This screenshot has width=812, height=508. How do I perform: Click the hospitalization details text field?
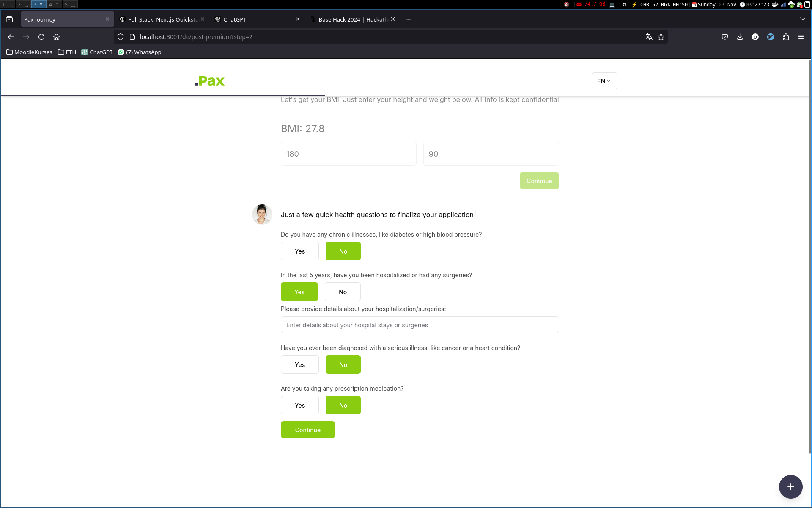(420, 325)
